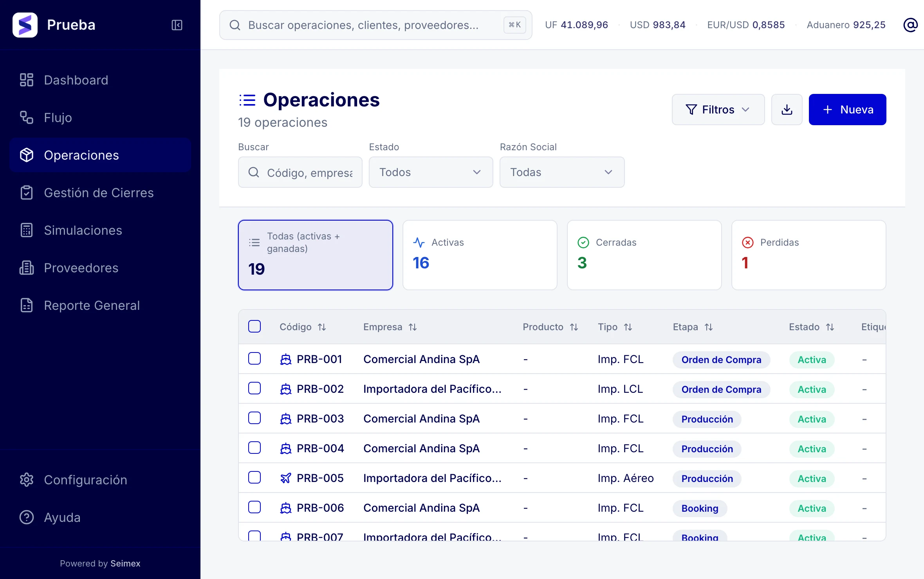Tick the select-all checkbox in the header
Viewport: 924px width, 579px height.
254,326
